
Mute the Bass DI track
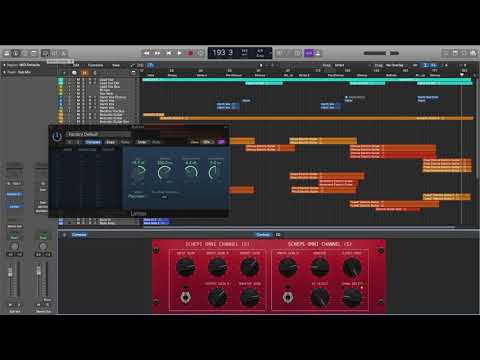pyautogui.click(x=78, y=220)
